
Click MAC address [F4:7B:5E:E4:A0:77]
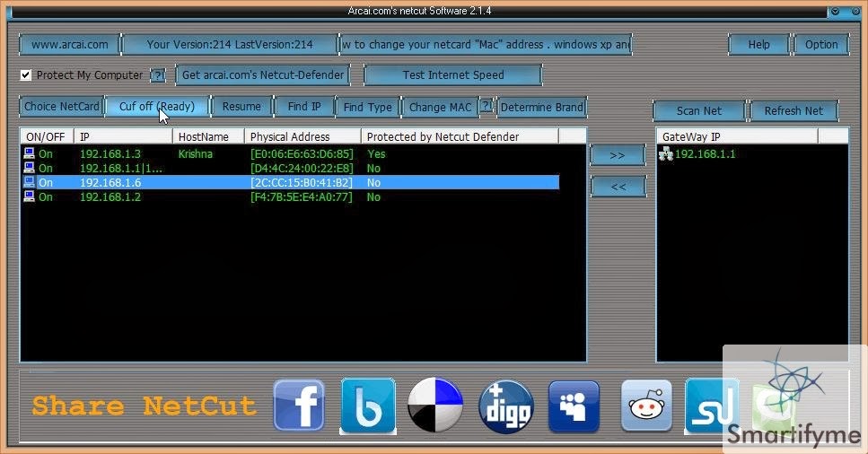pos(301,197)
